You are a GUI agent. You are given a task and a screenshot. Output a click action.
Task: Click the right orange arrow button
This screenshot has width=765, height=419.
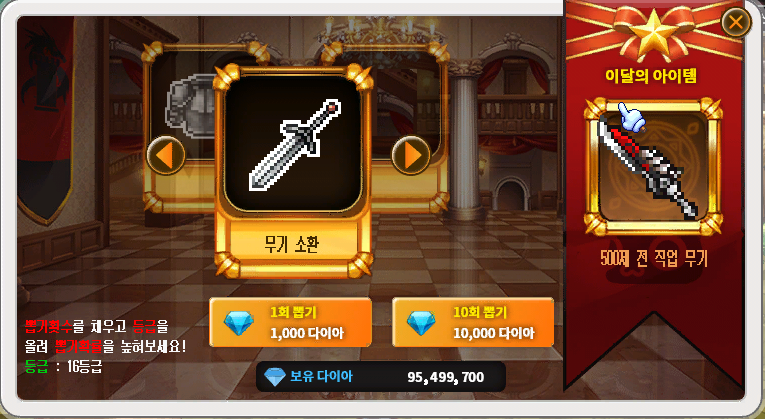411,155
